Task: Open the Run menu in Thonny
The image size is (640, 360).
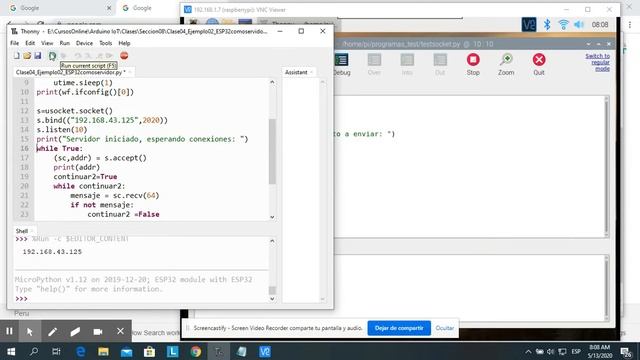Action: click(x=64, y=43)
